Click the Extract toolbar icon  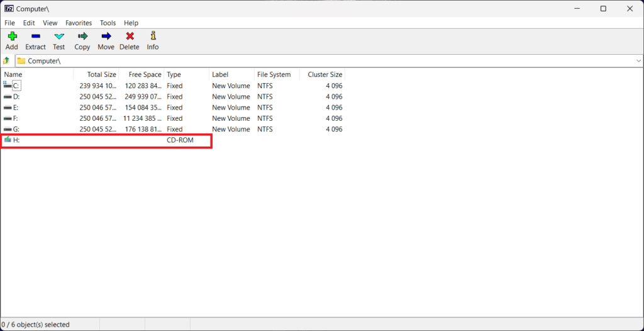click(35, 37)
